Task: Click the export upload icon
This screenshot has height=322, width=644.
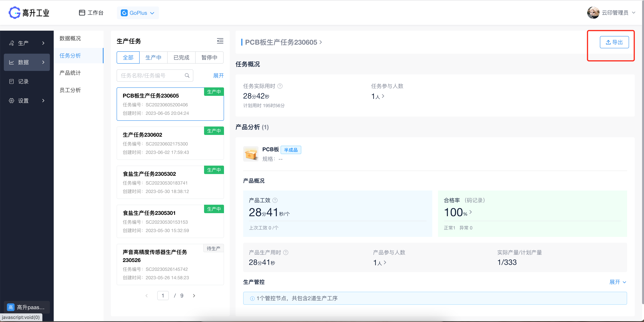Action: 608,42
